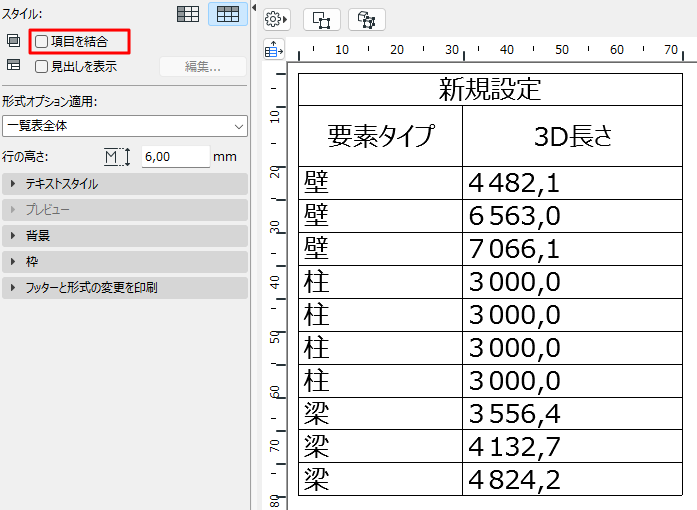Collapse the left panel with arrow
The image size is (697, 510).
[x=254, y=8]
